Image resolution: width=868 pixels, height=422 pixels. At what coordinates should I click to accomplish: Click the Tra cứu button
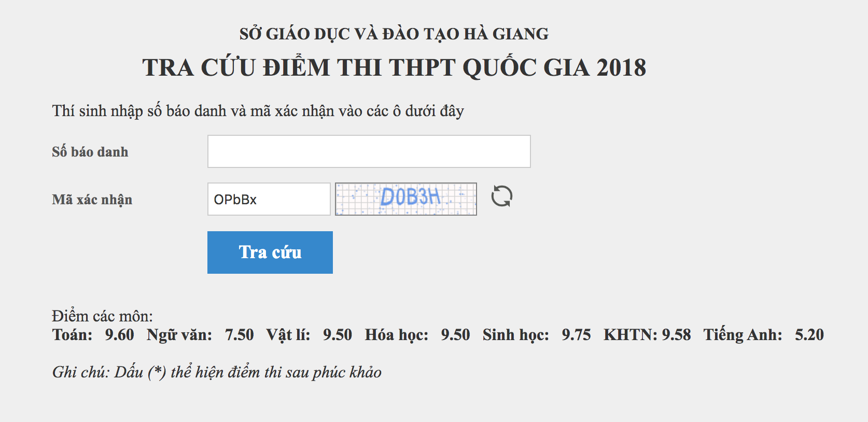coord(270,252)
